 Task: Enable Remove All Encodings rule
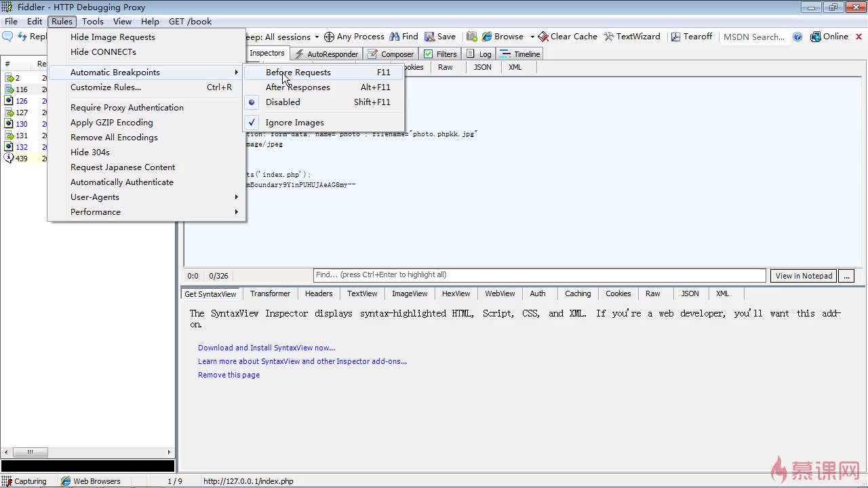coord(146,137)
